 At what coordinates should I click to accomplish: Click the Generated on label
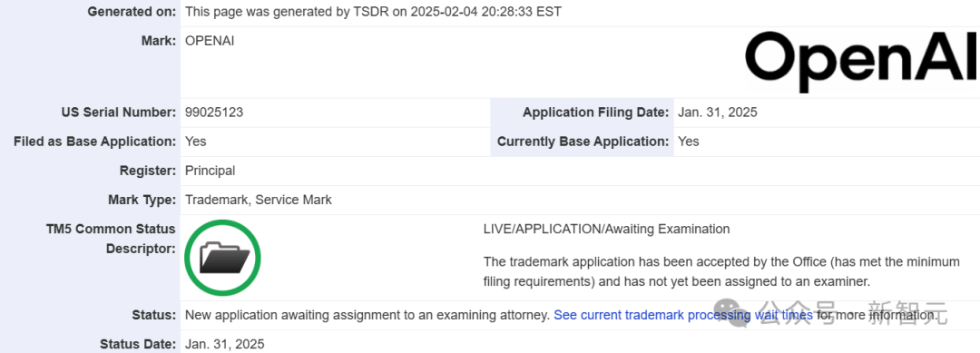click(132, 12)
